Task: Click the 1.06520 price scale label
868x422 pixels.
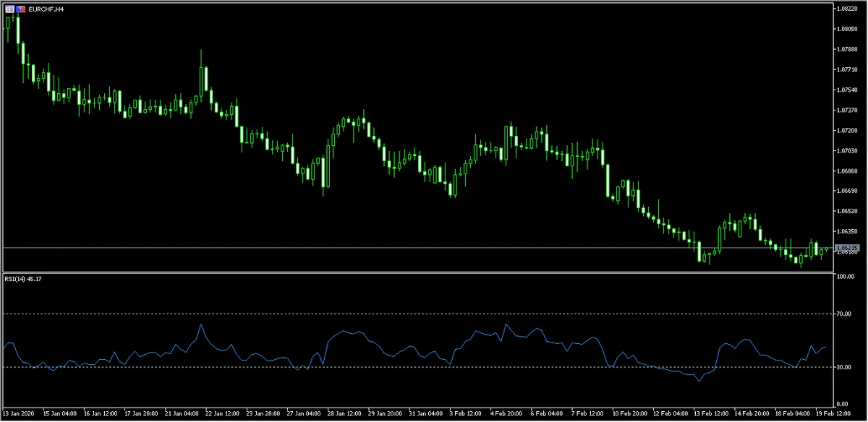Action: pyautogui.click(x=848, y=211)
